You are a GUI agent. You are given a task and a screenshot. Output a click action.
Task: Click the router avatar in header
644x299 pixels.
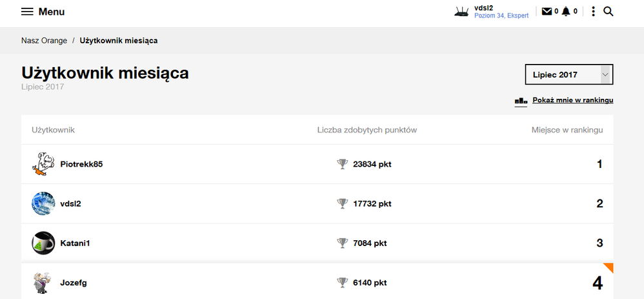[x=461, y=12]
